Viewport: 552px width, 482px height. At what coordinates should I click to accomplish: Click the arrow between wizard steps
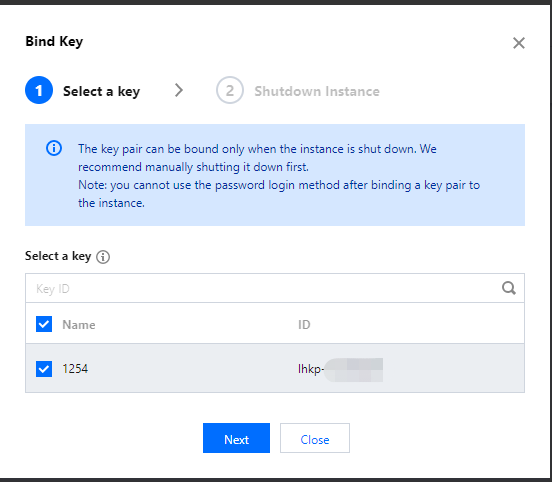[x=179, y=90]
